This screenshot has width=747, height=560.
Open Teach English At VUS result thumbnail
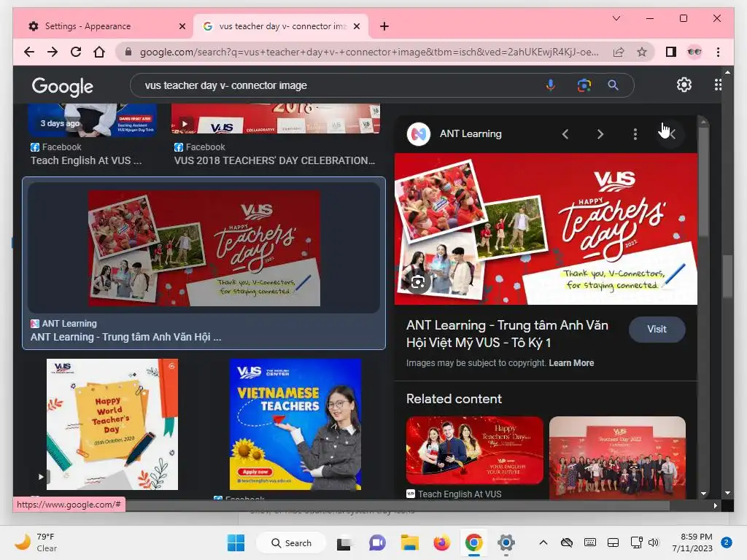pos(93,120)
